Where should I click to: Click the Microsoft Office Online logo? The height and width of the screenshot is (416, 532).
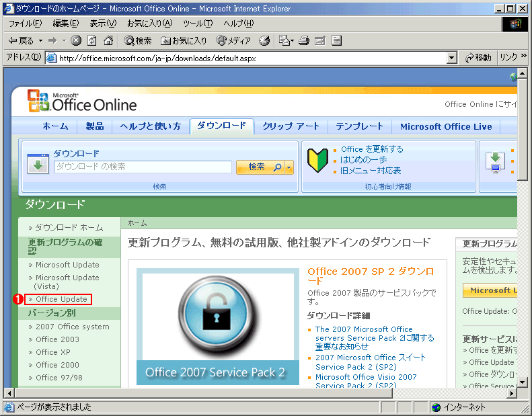(x=82, y=101)
